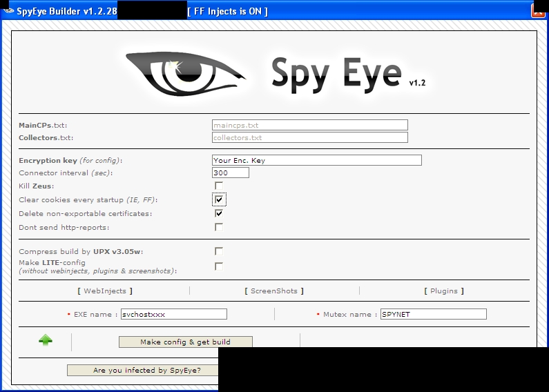The height and width of the screenshot is (392, 549).
Task: Open the WebInjects section
Action: pos(105,291)
